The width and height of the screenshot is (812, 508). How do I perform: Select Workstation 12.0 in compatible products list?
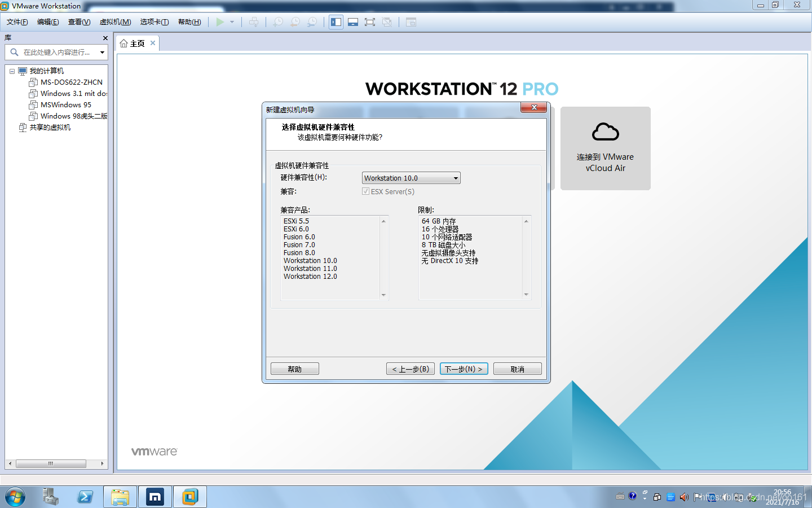point(310,277)
